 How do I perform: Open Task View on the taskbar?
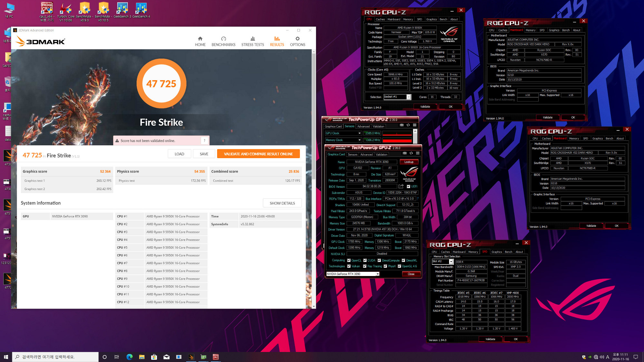117,357
